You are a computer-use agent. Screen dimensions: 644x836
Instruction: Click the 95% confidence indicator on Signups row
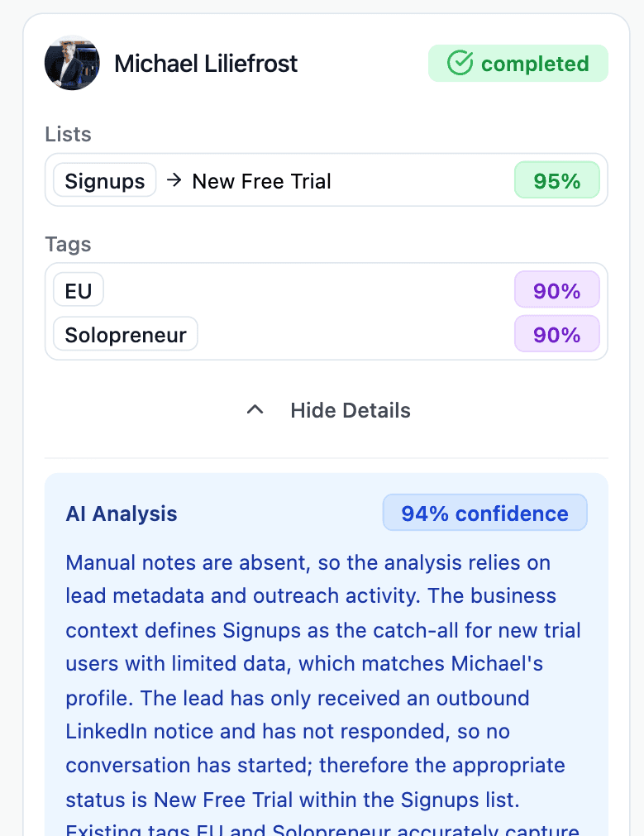point(556,180)
